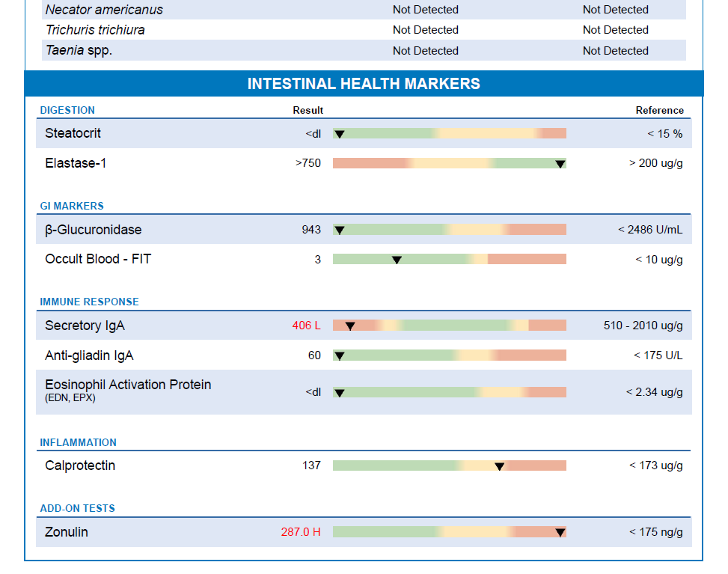728x574 pixels.
Task: Click the DIGESTION section heading
Action: [x=67, y=110]
